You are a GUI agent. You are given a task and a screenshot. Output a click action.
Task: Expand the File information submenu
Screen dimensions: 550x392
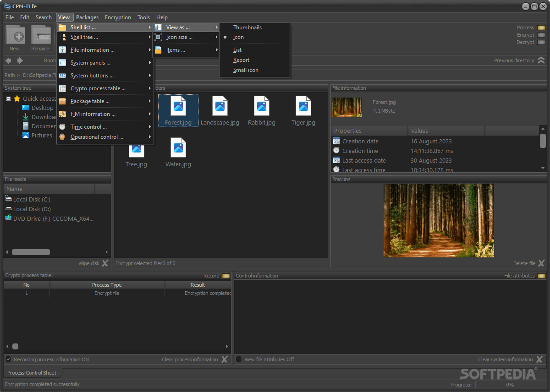104,50
